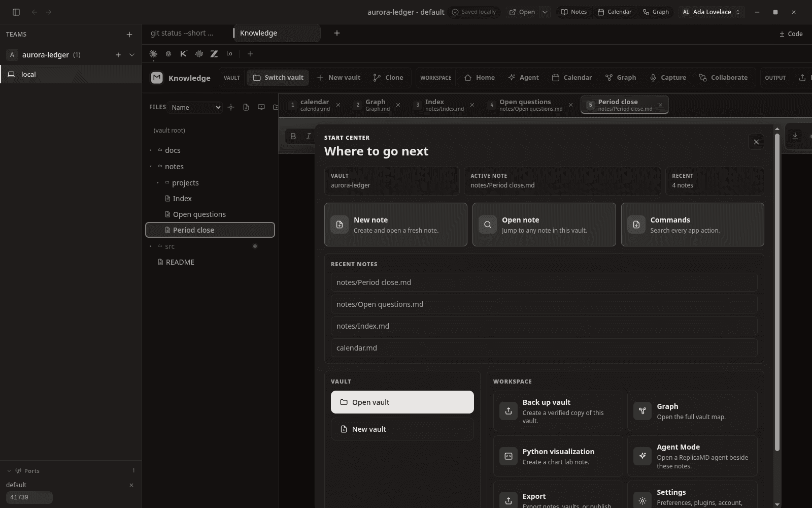Click the Z agent launcher icon
This screenshot has width=812, height=508.
[214, 54]
